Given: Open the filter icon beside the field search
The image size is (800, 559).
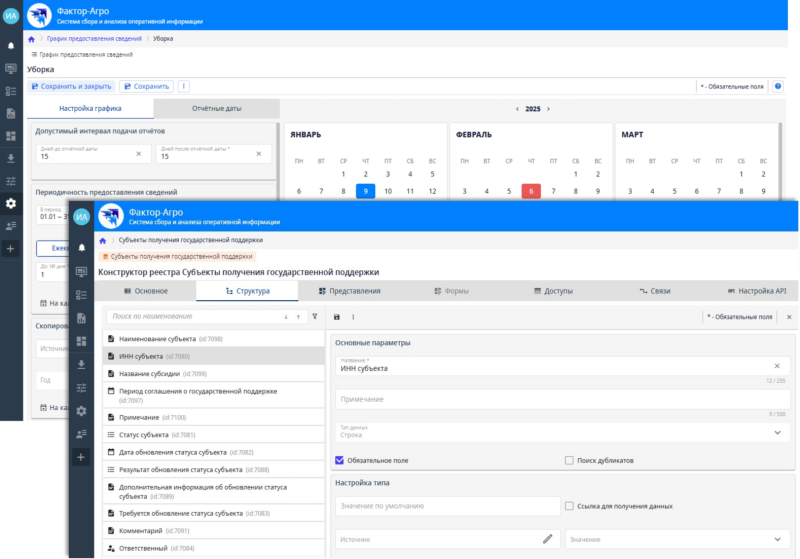Looking at the screenshot, I should click(314, 317).
